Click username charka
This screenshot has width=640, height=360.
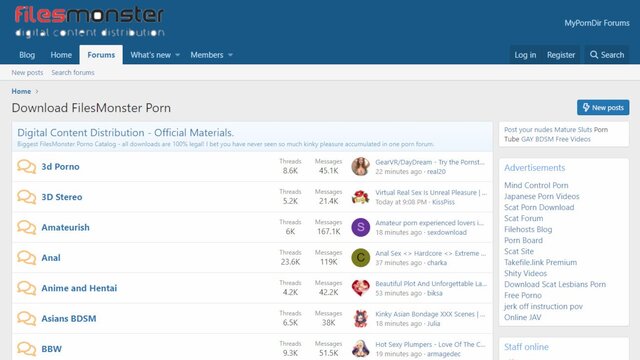[x=437, y=262]
